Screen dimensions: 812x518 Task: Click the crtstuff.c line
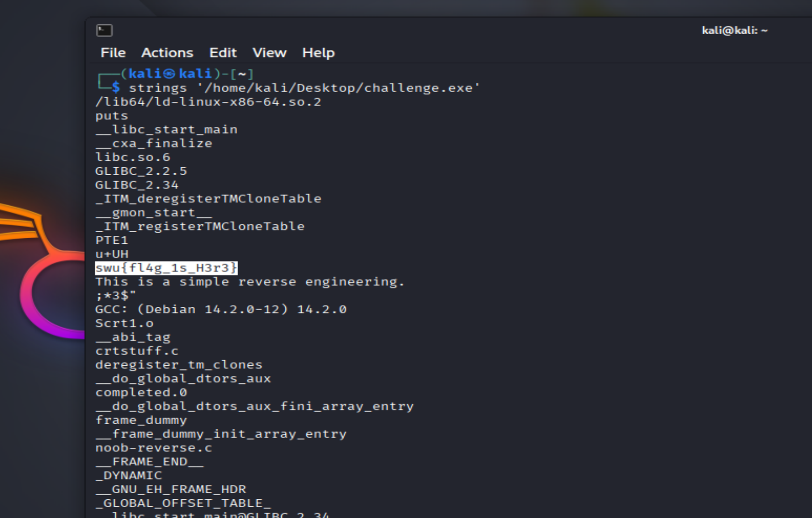click(x=137, y=351)
